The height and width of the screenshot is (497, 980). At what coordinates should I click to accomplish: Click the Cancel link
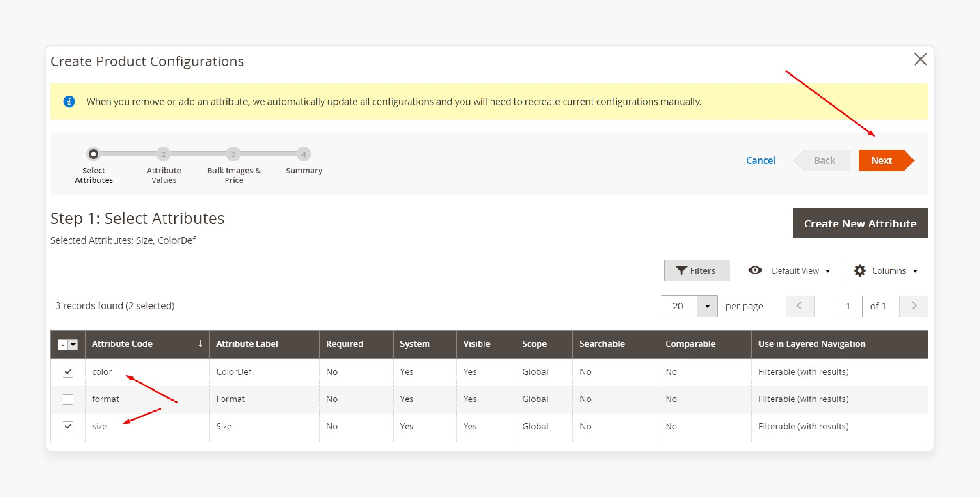[761, 160]
